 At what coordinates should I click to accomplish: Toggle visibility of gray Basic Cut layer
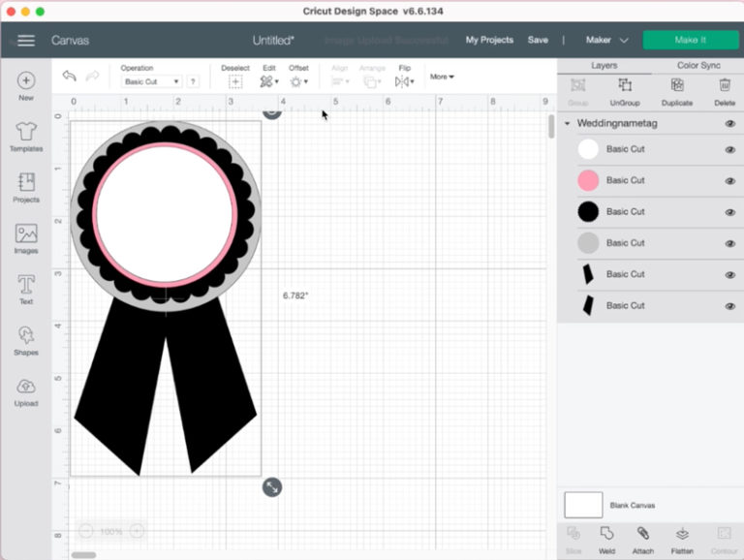729,243
